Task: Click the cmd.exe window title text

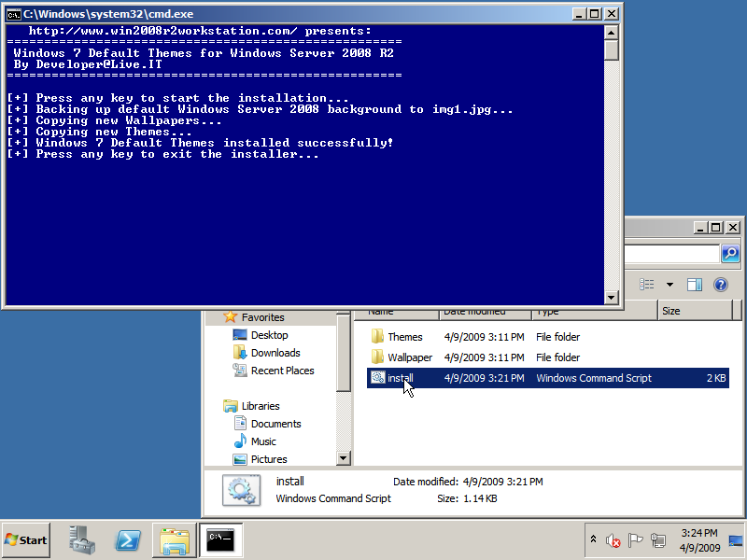Action: click(x=108, y=14)
